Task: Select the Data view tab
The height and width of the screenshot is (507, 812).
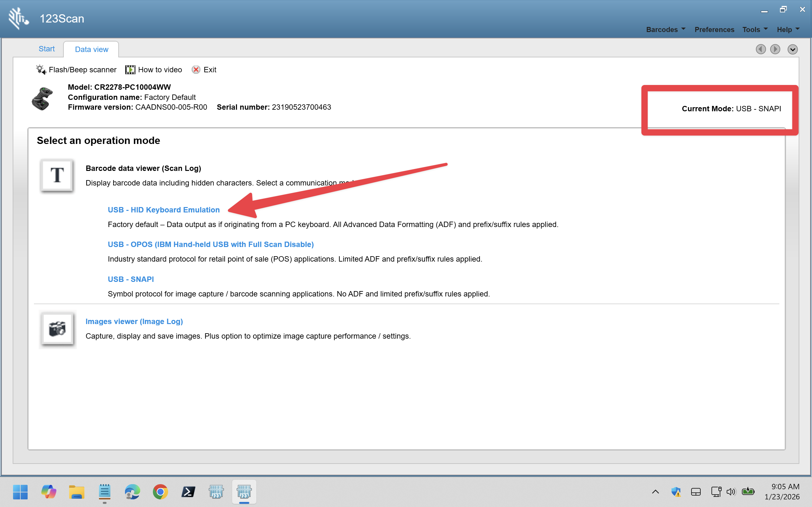Action: coord(91,49)
